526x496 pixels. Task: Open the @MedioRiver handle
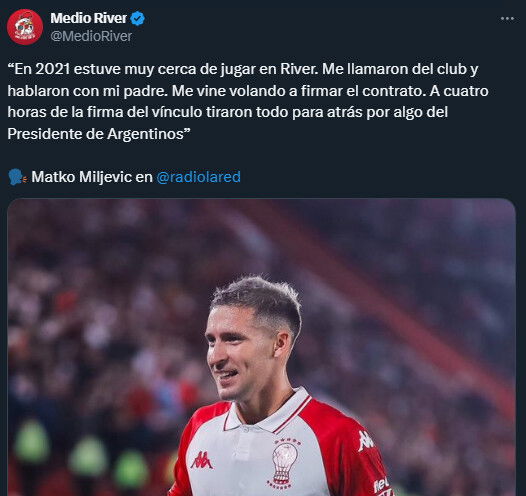tap(91, 36)
